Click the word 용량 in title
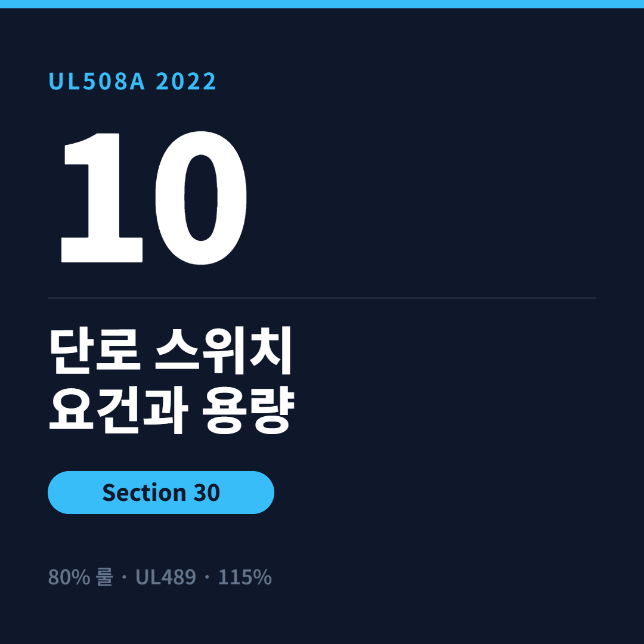The height and width of the screenshot is (644, 644). (x=249, y=410)
